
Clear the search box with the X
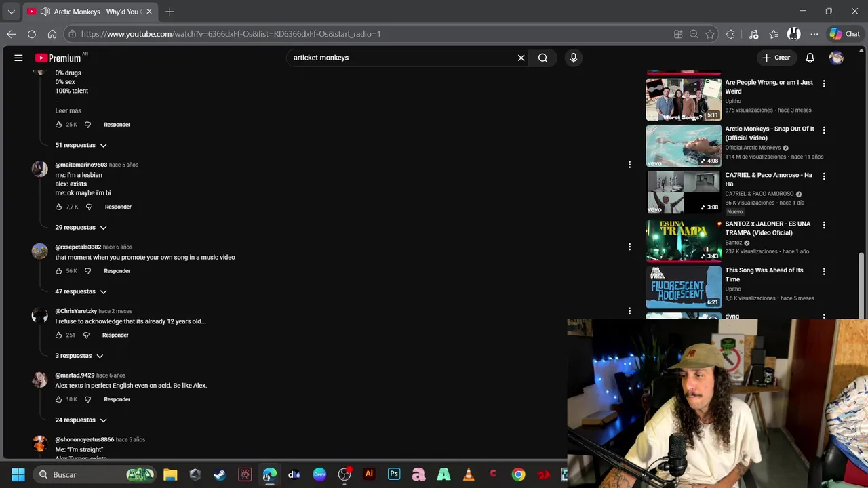point(521,58)
